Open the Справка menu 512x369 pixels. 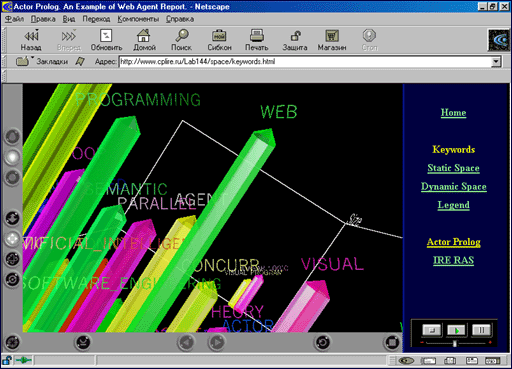point(180,19)
